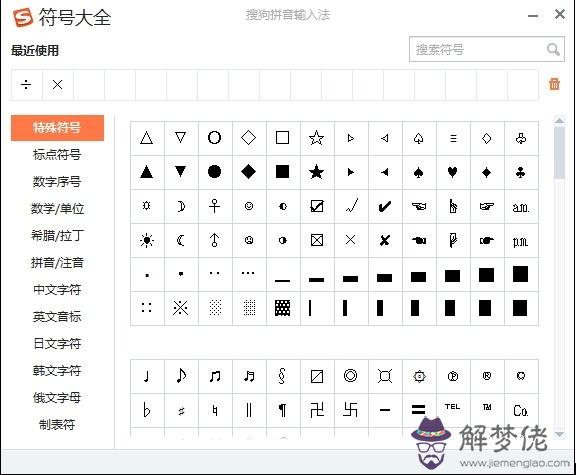Click the 搜索符号 search field
The width and height of the screenshot is (578, 475).
487,49
